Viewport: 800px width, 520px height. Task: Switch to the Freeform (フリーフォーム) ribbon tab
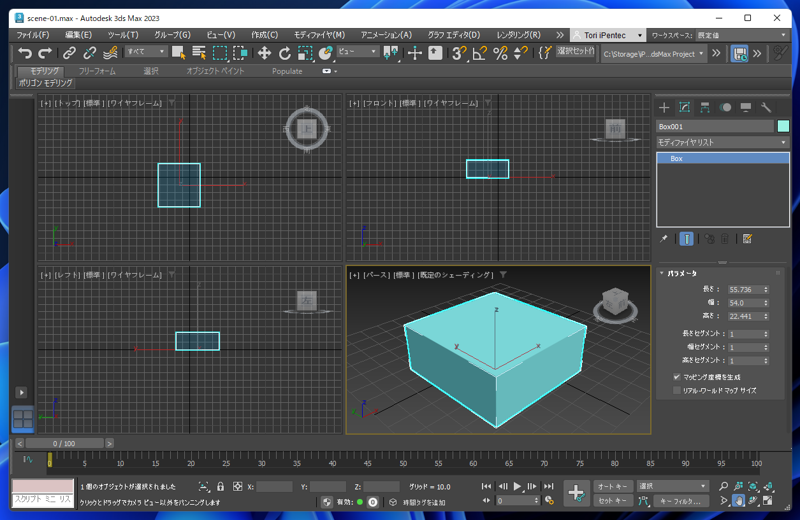(x=97, y=71)
